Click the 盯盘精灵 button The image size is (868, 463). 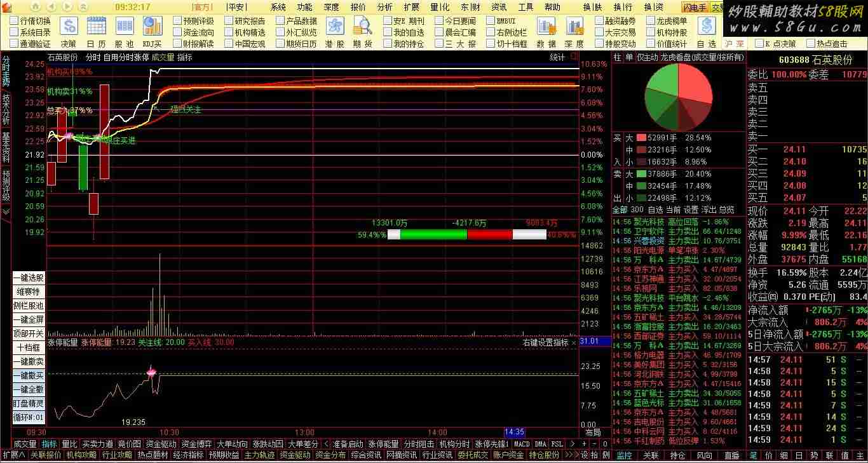[x=29, y=403]
